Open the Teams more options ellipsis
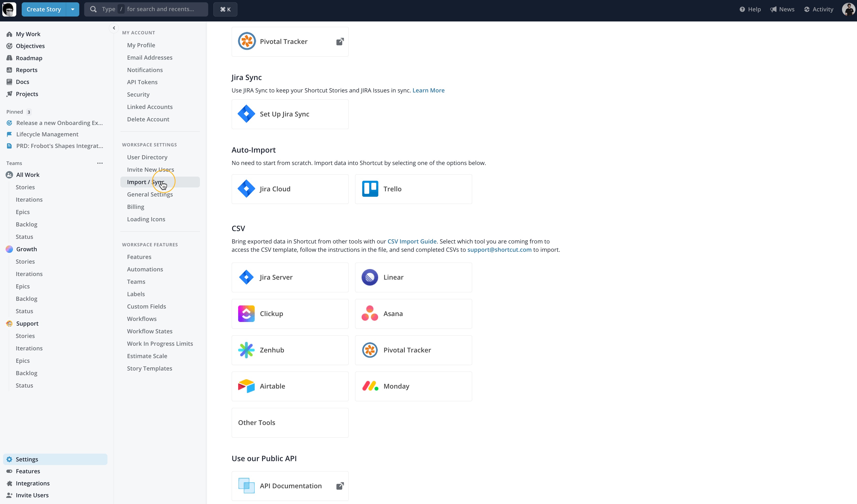This screenshot has height=504, width=857. coord(100,163)
